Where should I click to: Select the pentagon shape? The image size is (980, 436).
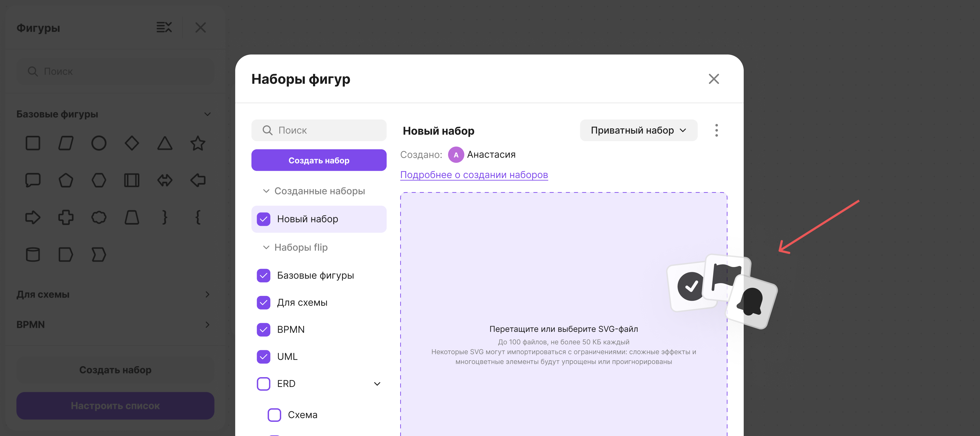[66, 180]
